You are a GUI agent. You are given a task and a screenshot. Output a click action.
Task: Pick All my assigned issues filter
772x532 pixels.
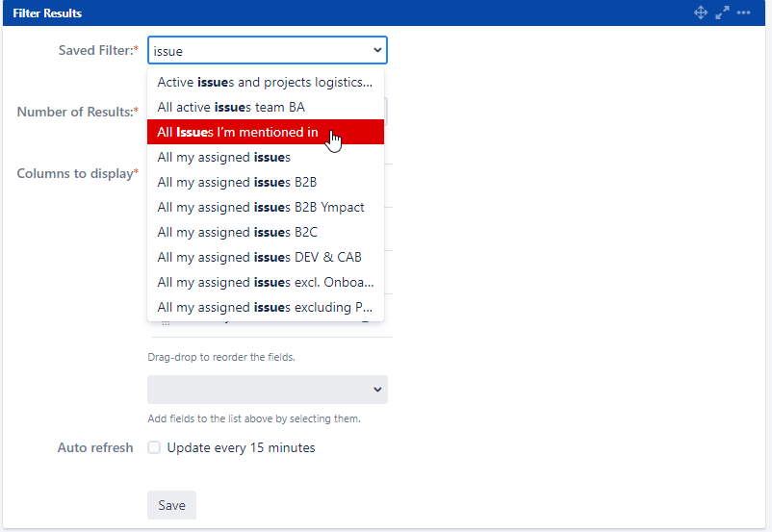[266, 157]
